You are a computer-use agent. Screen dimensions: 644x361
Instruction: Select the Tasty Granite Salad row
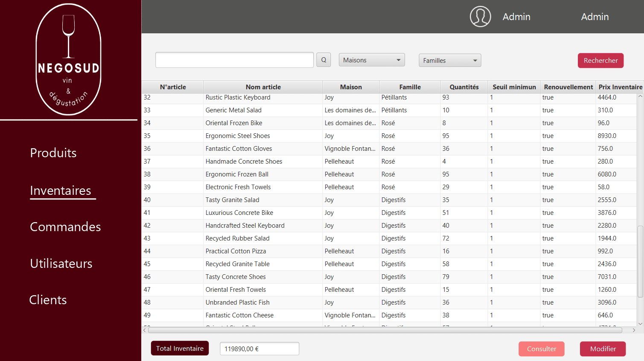point(232,200)
